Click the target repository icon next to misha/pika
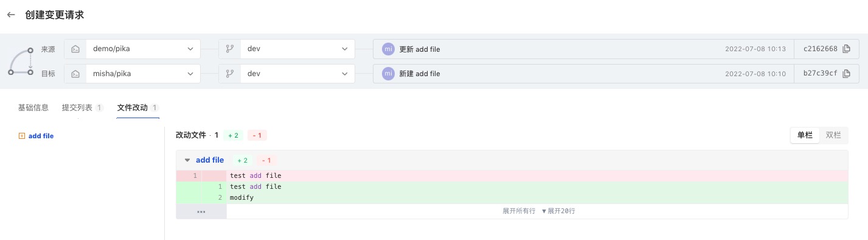The width and height of the screenshot is (868, 240). coord(75,74)
